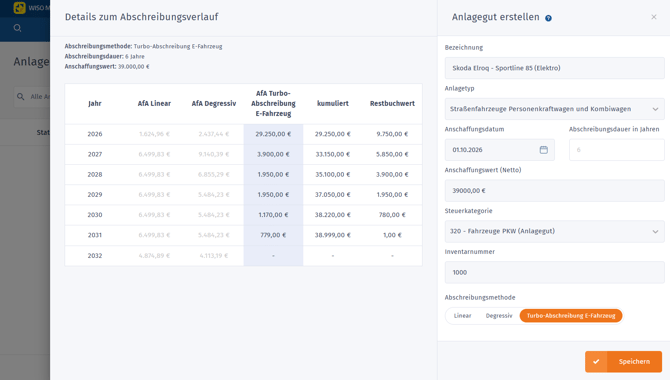This screenshot has height=380, width=670.
Task: Click year 2030 in the table
Action: [95, 215]
